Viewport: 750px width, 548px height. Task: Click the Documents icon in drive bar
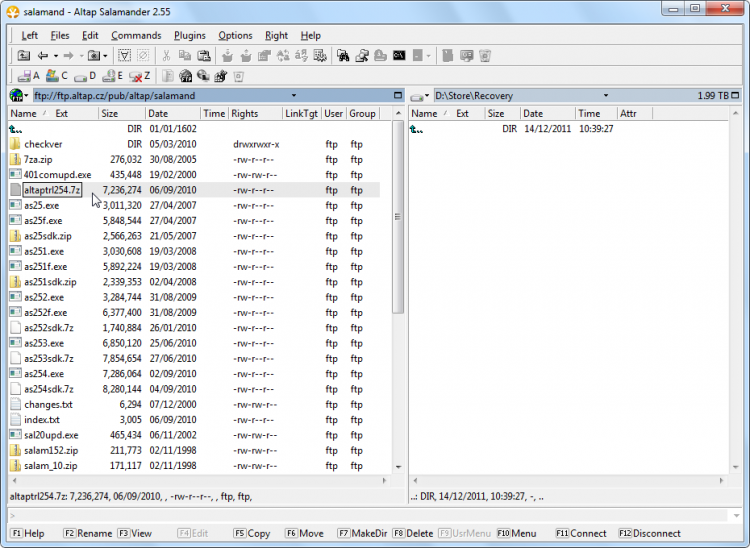[x=168, y=76]
